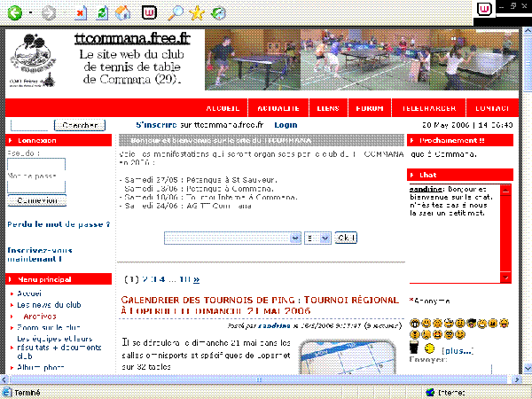Open dropdown arrow beside Back button
The width and height of the screenshot is (532, 399).
click(x=30, y=13)
